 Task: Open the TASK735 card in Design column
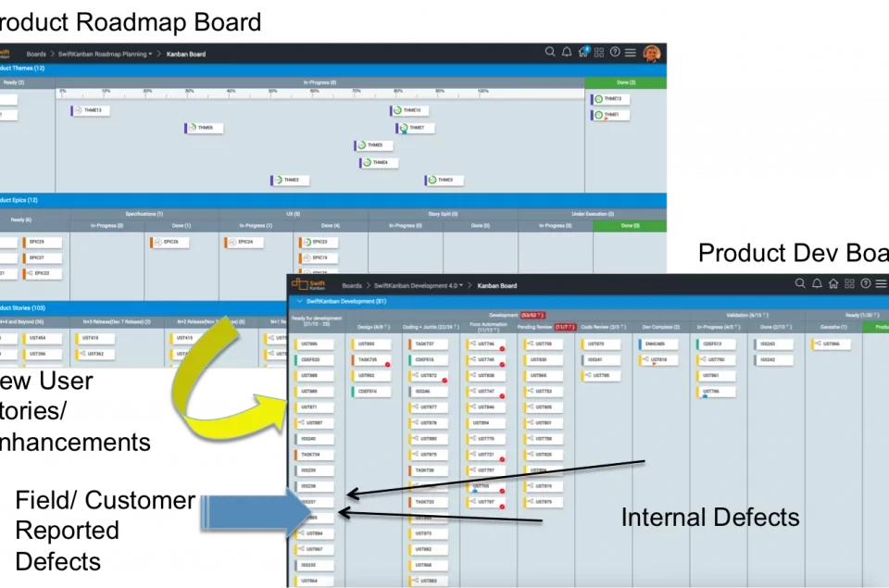click(371, 360)
